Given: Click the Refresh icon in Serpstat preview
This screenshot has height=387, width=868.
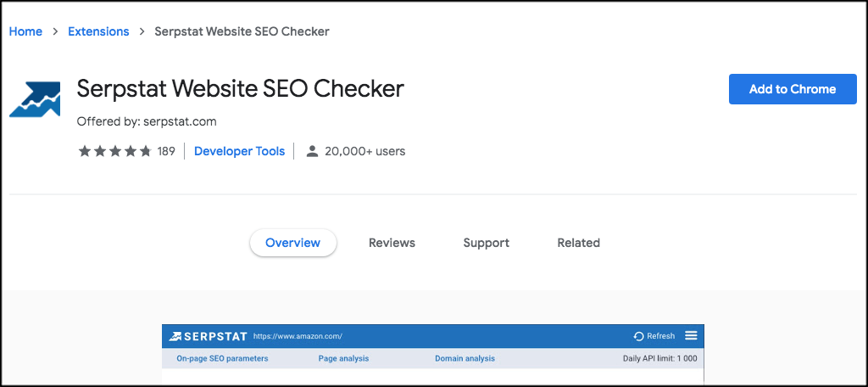Looking at the screenshot, I should pyautogui.click(x=639, y=336).
